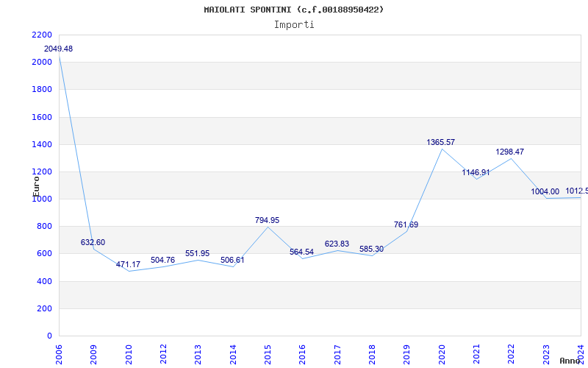Select the 2049.48 data label

pyautogui.click(x=58, y=49)
